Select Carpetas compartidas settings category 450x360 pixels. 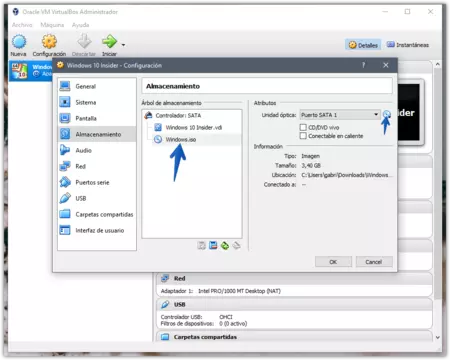pos(97,214)
